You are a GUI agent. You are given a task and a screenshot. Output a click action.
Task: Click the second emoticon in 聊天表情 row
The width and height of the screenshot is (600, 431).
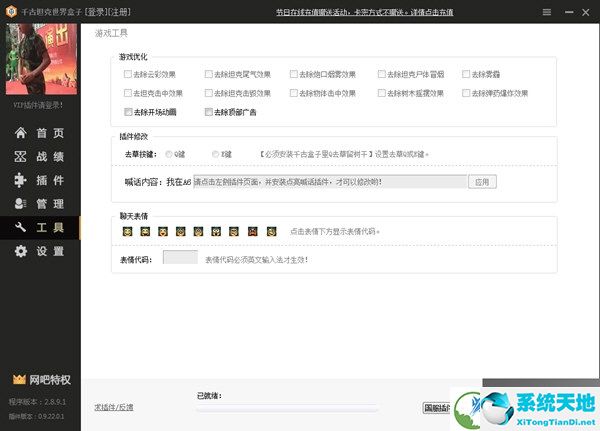(145, 231)
